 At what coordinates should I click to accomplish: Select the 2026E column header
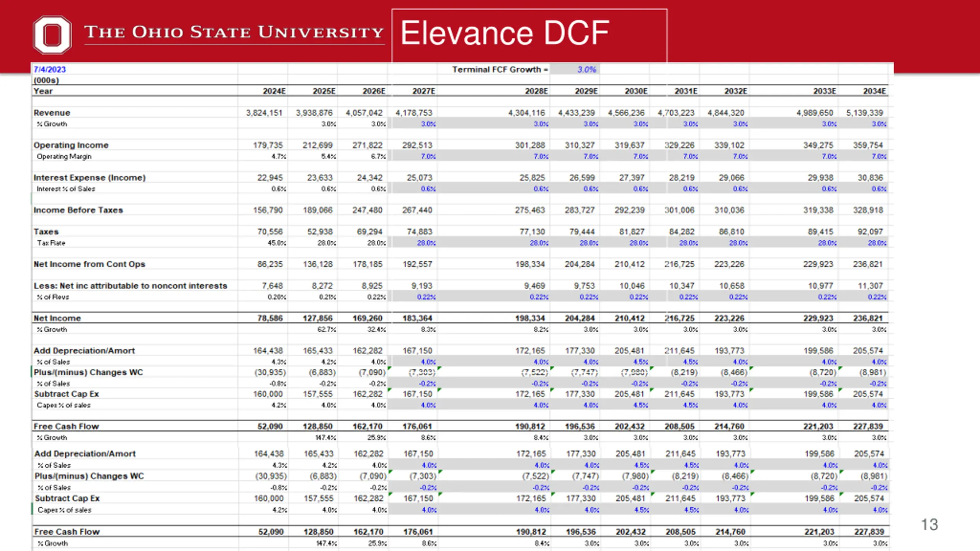point(374,91)
